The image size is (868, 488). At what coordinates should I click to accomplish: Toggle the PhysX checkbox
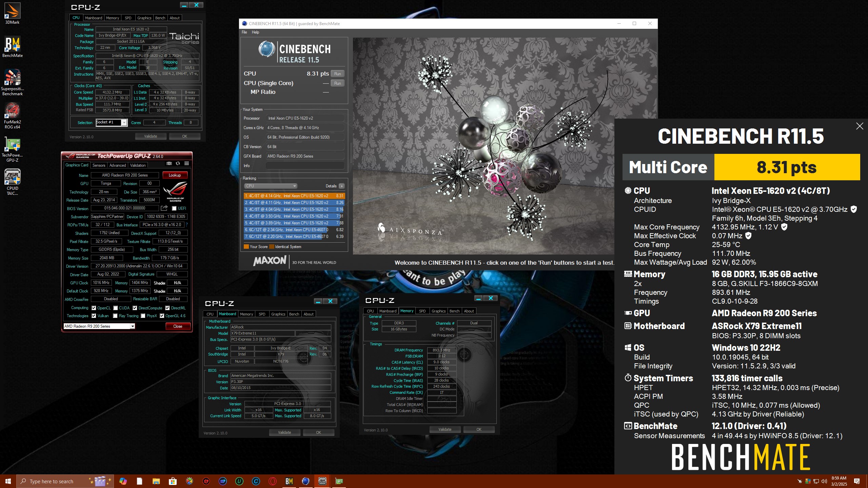click(143, 316)
